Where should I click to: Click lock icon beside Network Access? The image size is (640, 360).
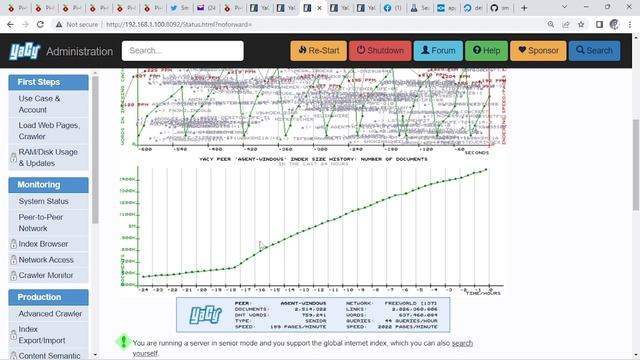pyautogui.click(x=13, y=260)
